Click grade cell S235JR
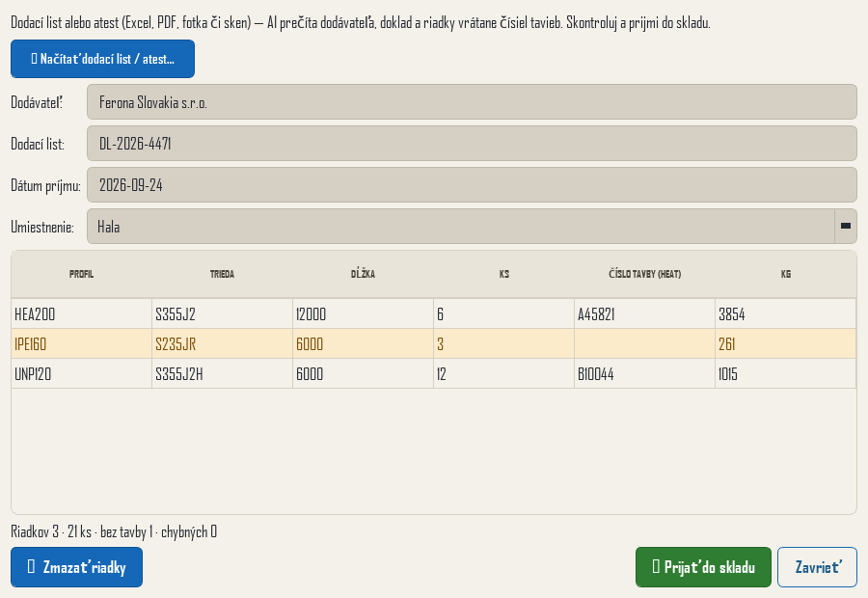This screenshot has width=868, height=598. [222, 343]
